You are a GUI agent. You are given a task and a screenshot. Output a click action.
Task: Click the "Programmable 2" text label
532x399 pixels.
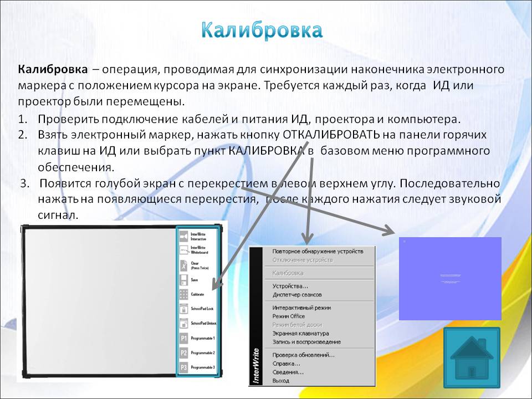point(203,353)
